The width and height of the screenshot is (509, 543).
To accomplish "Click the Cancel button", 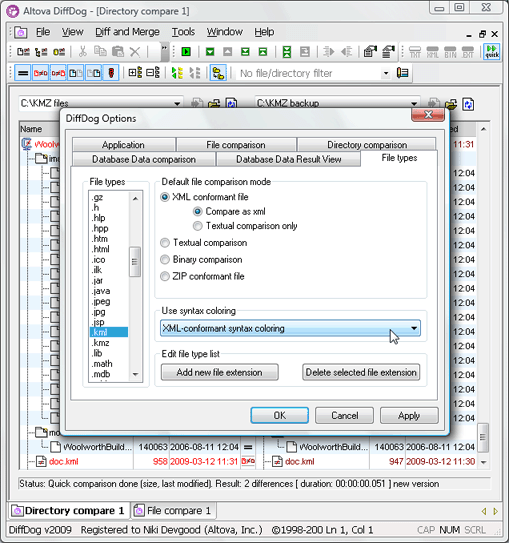I will (345, 415).
